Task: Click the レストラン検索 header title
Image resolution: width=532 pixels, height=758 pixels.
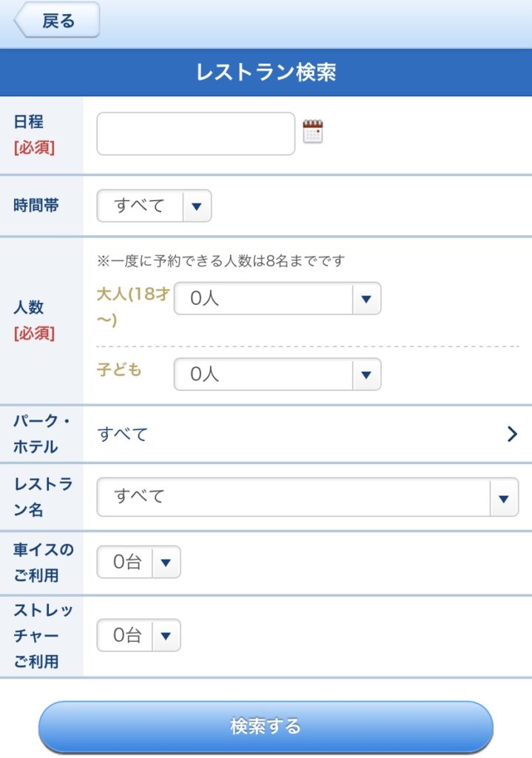Action: (x=266, y=73)
